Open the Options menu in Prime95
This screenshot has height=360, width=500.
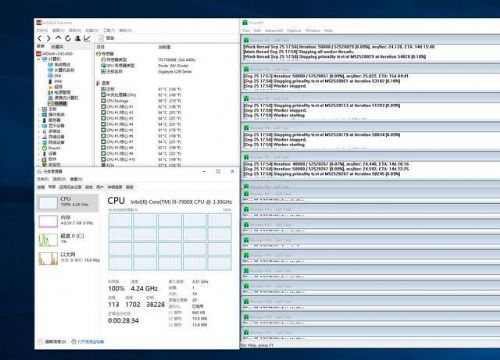pos(294,30)
